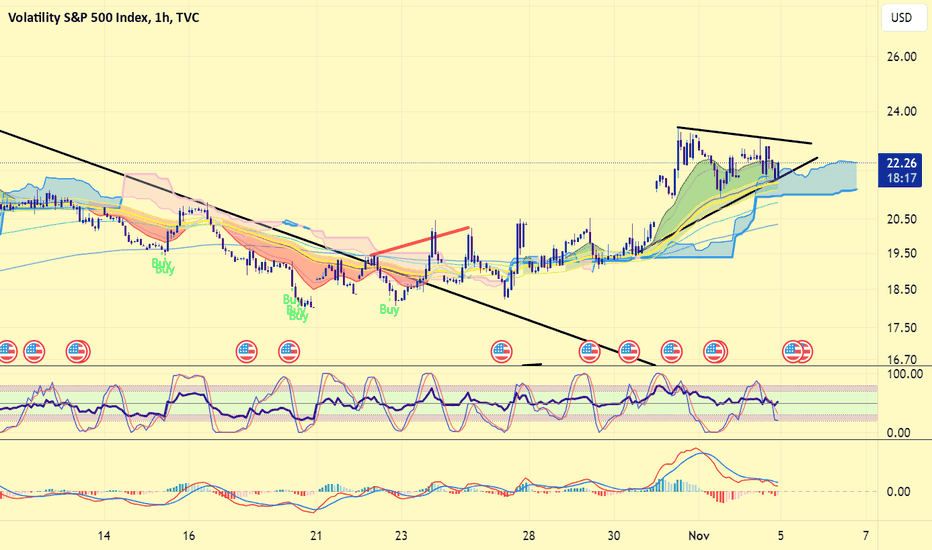The width and height of the screenshot is (932, 550).
Task: Open the USD currency selector
Action: coord(901,17)
